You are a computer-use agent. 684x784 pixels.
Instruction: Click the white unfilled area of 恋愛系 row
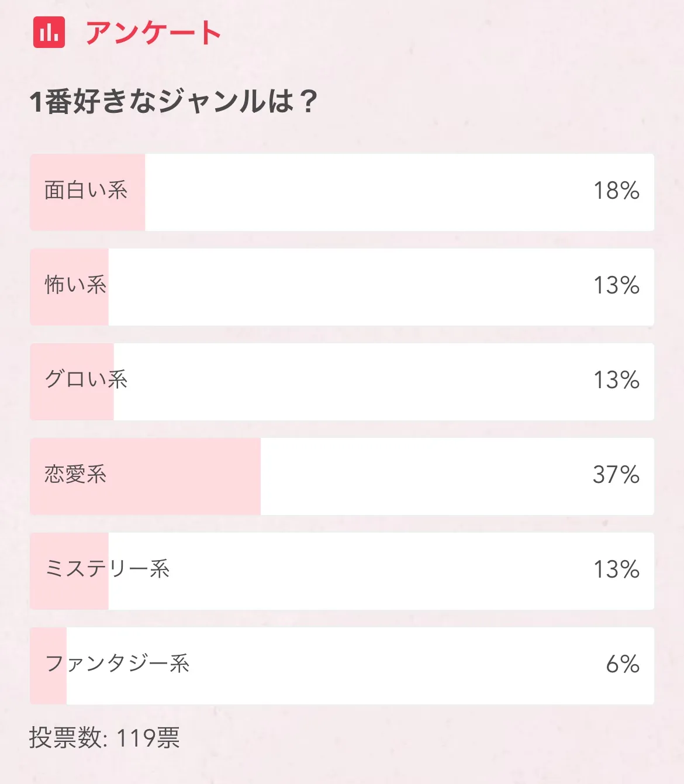click(421, 476)
